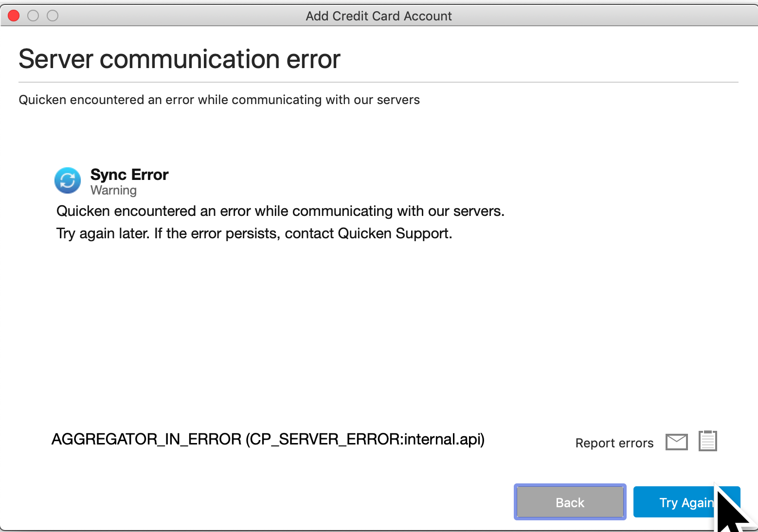
Task: Click the Sync Error refresh icon
Action: (x=68, y=180)
